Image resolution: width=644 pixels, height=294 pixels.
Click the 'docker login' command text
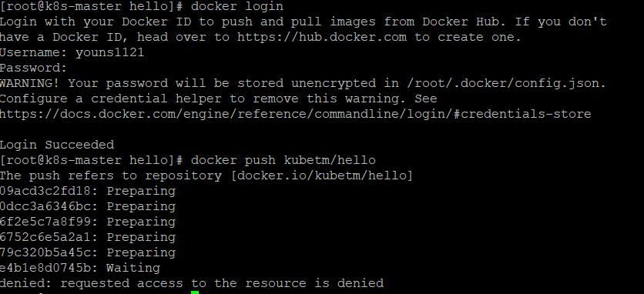click(x=237, y=7)
